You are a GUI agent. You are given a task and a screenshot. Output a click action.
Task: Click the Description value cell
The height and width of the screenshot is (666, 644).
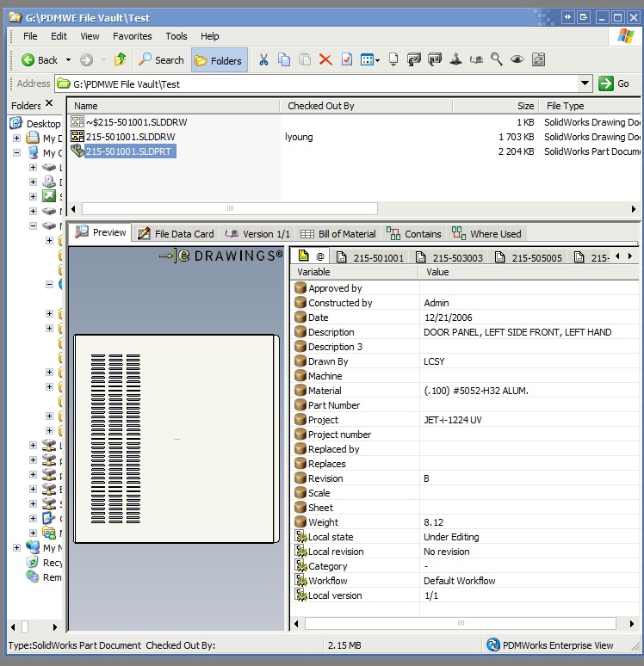pos(529,332)
